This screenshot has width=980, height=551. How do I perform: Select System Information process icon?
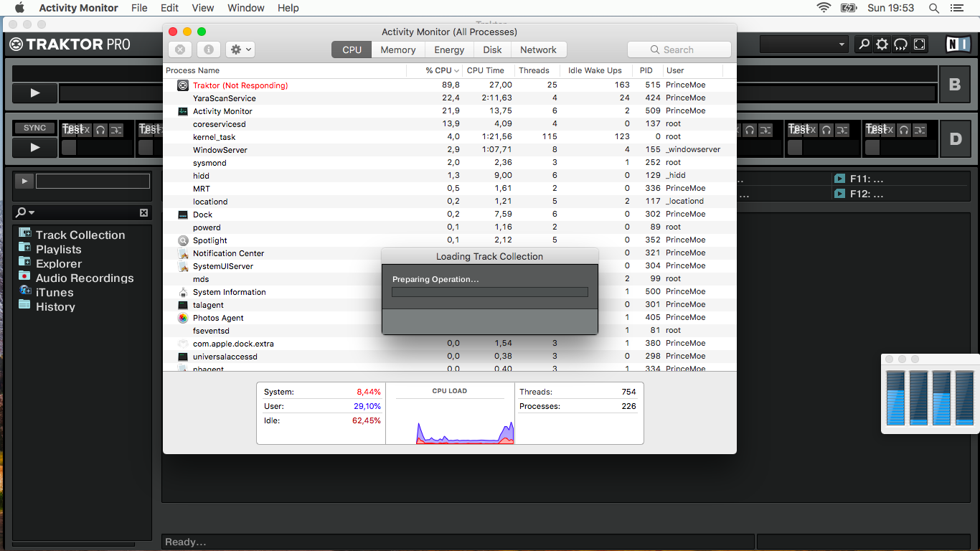[x=183, y=292]
